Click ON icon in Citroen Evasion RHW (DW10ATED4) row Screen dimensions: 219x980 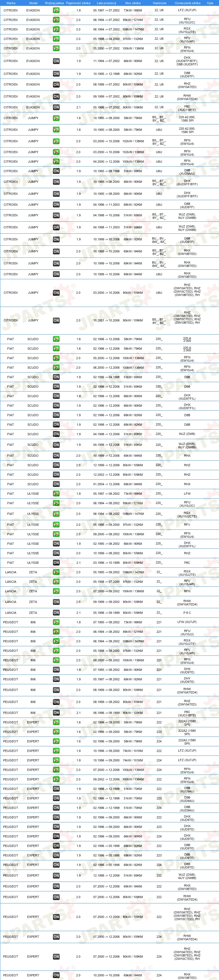click(x=56, y=97)
